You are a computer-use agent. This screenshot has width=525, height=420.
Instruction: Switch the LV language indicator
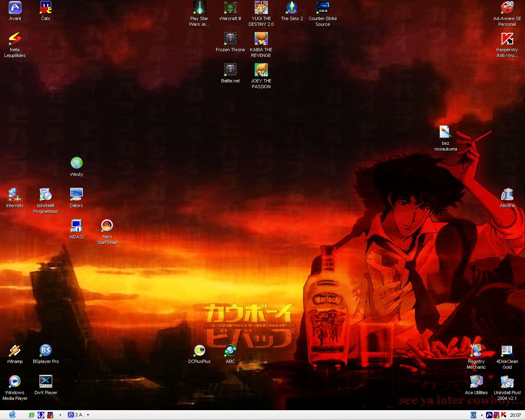click(473, 415)
